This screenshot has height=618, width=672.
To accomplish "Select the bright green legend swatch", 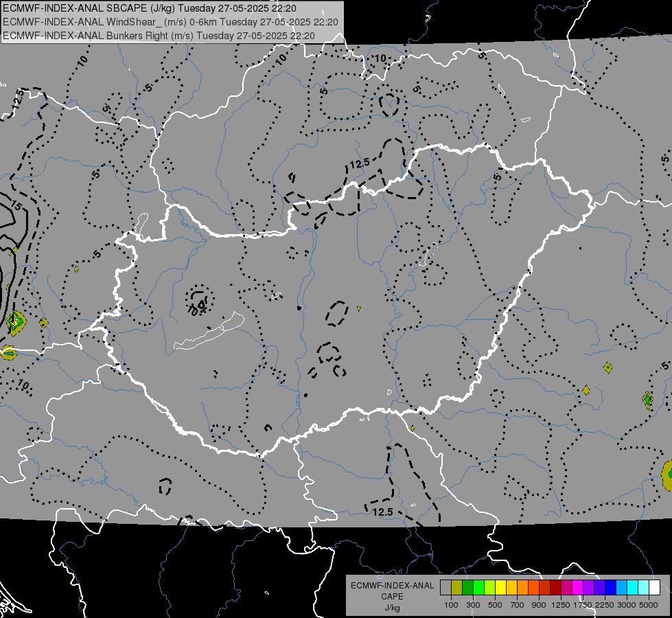I will click(478, 588).
